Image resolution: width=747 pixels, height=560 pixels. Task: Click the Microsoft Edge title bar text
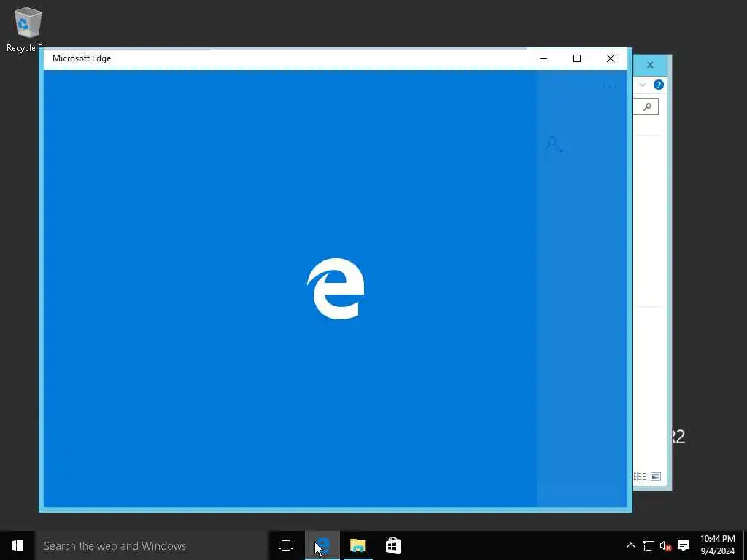pos(82,58)
